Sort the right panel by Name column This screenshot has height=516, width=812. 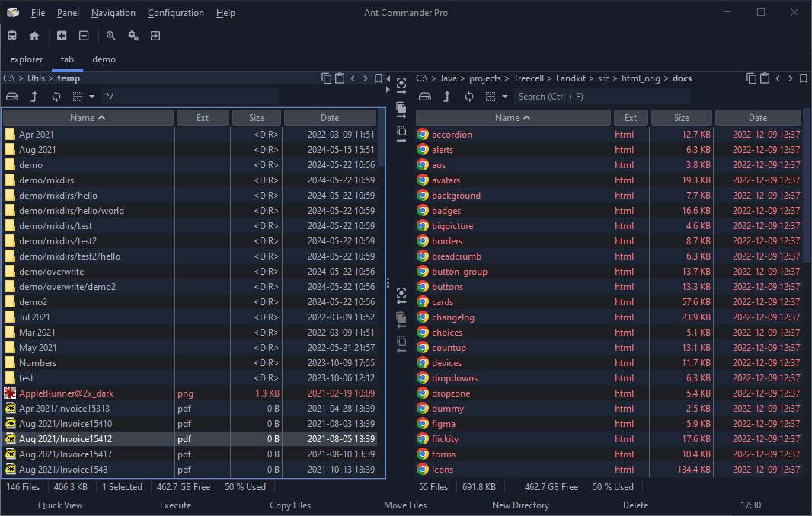(513, 118)
